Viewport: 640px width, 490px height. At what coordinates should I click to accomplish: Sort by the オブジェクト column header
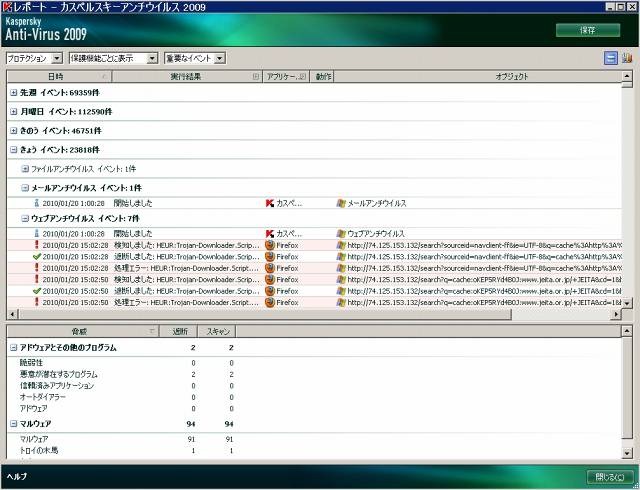pos(478,76)
